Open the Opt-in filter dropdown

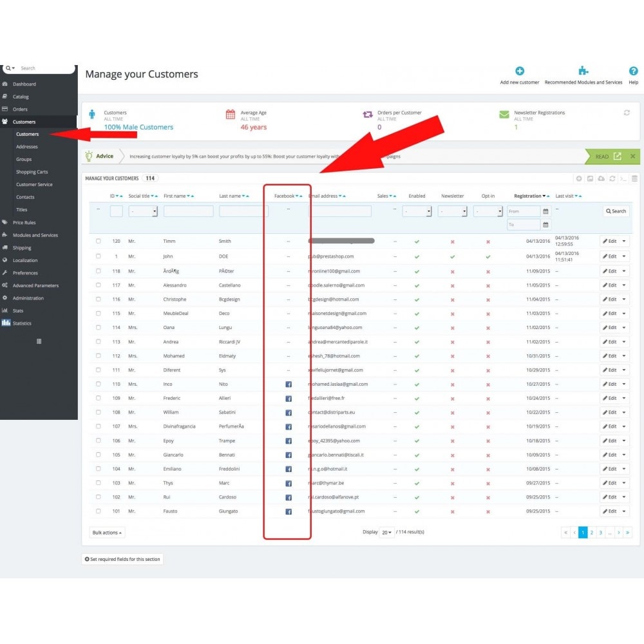point(488,211)
